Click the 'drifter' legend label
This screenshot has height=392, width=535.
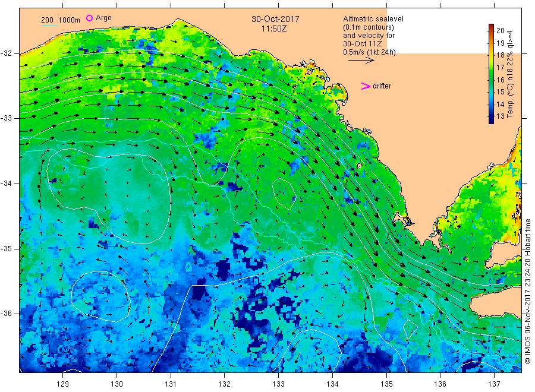(382, 86)
